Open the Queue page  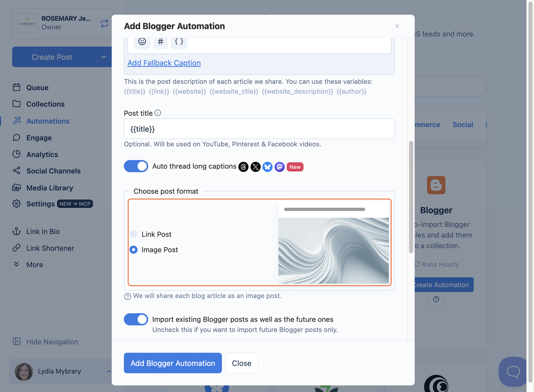click(x=37, y=88)
